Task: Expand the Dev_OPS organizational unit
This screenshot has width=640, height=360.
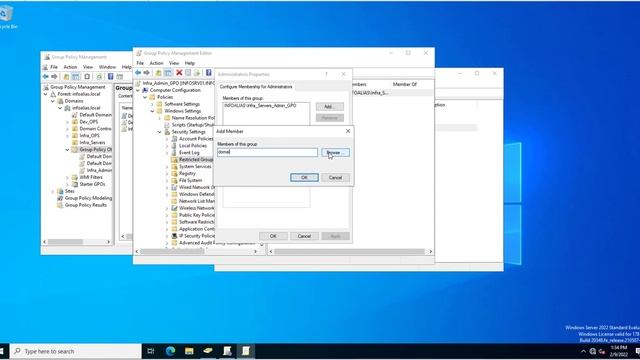Action: pyautogui.click(x=67, y=122)
